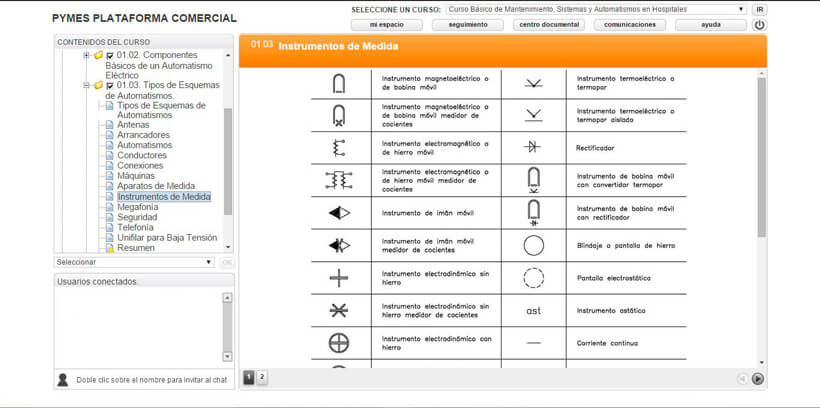
Task: Open the comunicaciones section
Action: (x=630, y=25)
